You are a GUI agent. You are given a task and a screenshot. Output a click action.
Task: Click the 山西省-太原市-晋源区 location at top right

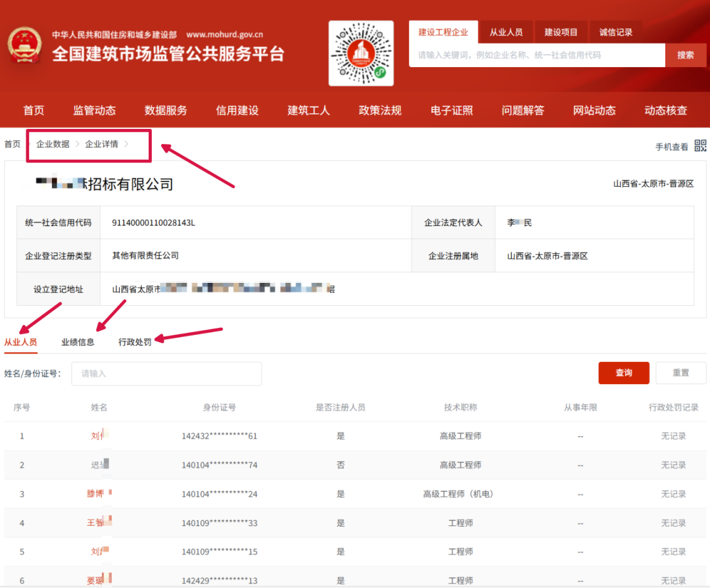click(653, 184)
